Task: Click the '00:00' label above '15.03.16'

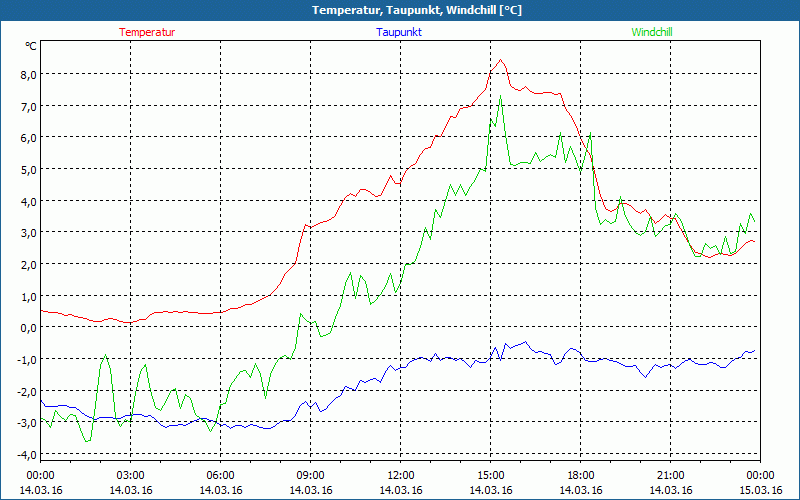Action: coord(760,476)
